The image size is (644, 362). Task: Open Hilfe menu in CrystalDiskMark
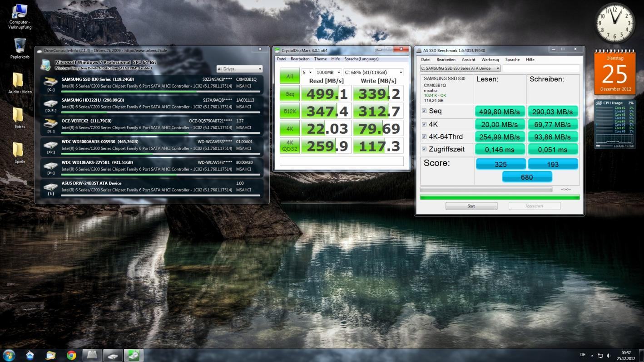click(336, 59)
